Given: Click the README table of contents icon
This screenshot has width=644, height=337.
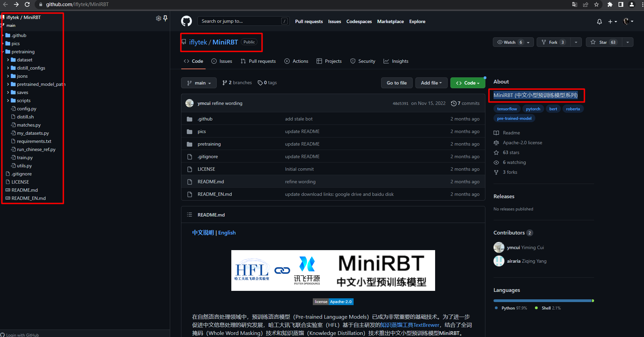Looking at the screenshot, I should pos(190,215).
